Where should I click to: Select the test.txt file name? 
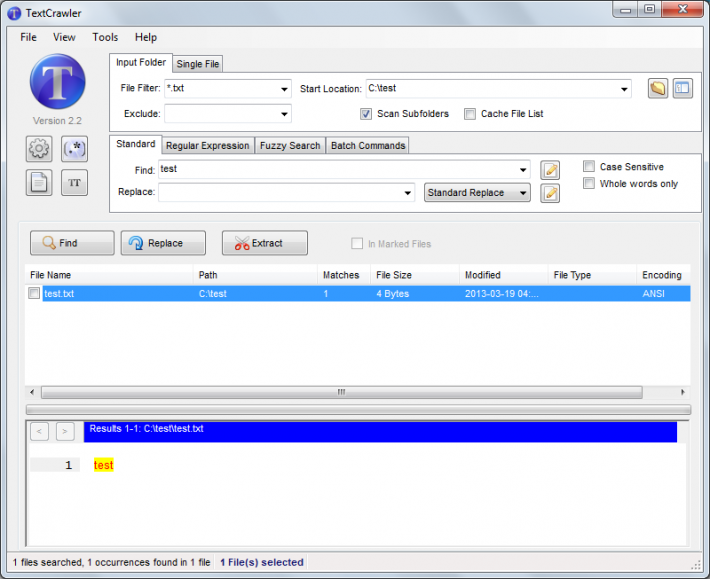[x=59, y=293]
